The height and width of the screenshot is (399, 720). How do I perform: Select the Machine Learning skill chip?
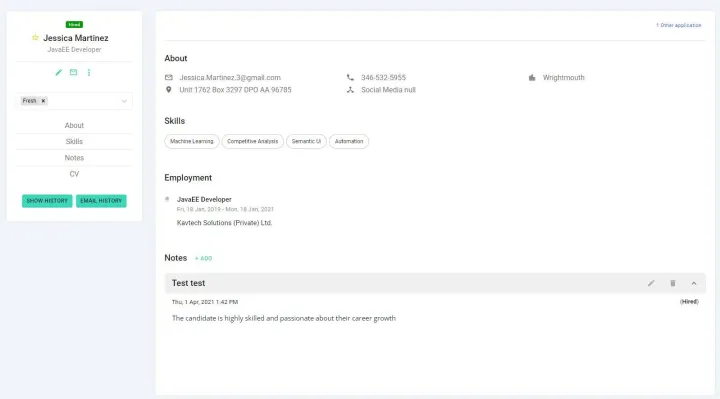[x=191, y=141]
